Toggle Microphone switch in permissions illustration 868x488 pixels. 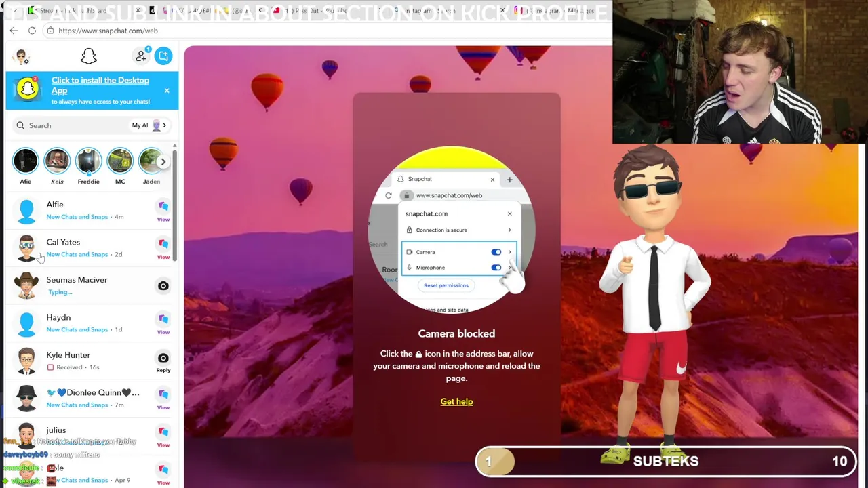point(496,268)
